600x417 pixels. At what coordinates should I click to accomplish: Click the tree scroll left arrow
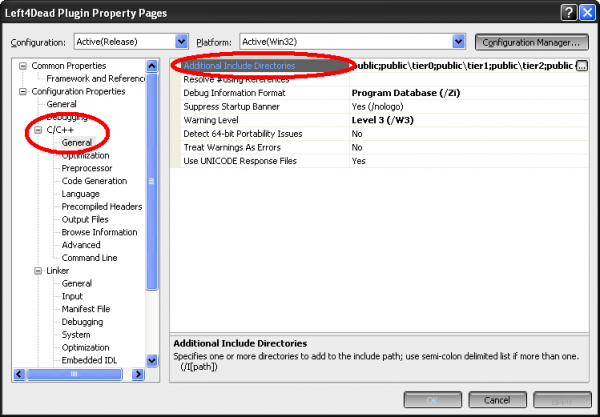[x=19, y=374]
